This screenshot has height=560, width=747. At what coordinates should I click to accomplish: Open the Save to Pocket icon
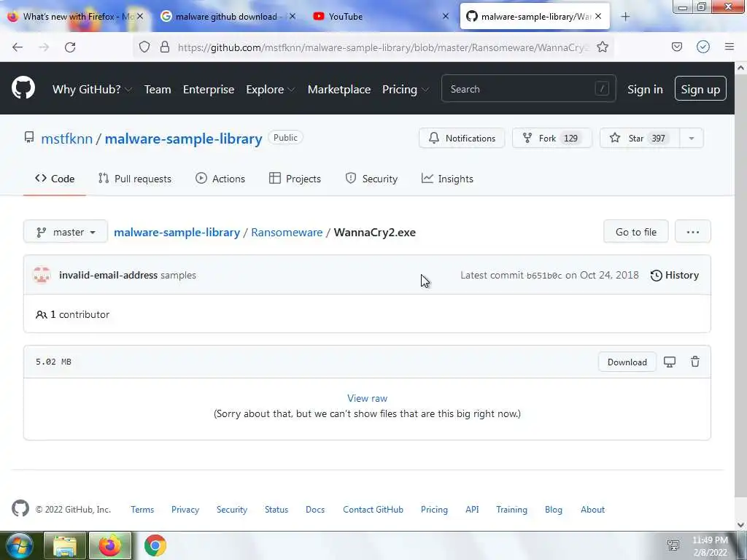click(676, 47)
